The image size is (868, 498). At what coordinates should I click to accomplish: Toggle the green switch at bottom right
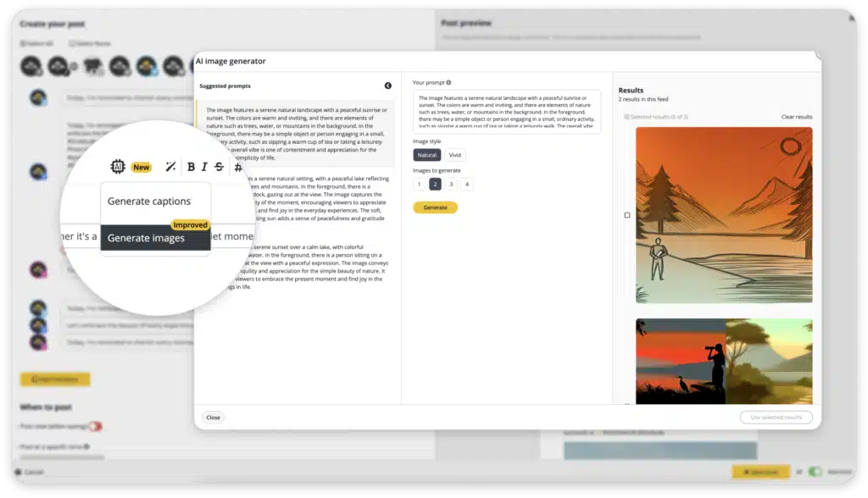tap(815, 472)
